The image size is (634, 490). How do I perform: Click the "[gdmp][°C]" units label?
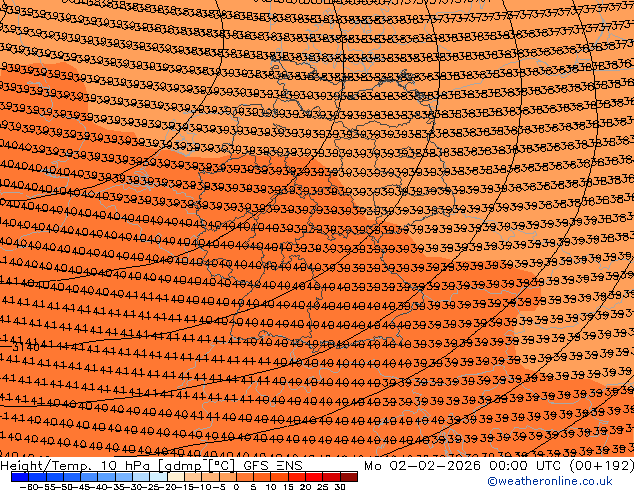pos(197,466)
